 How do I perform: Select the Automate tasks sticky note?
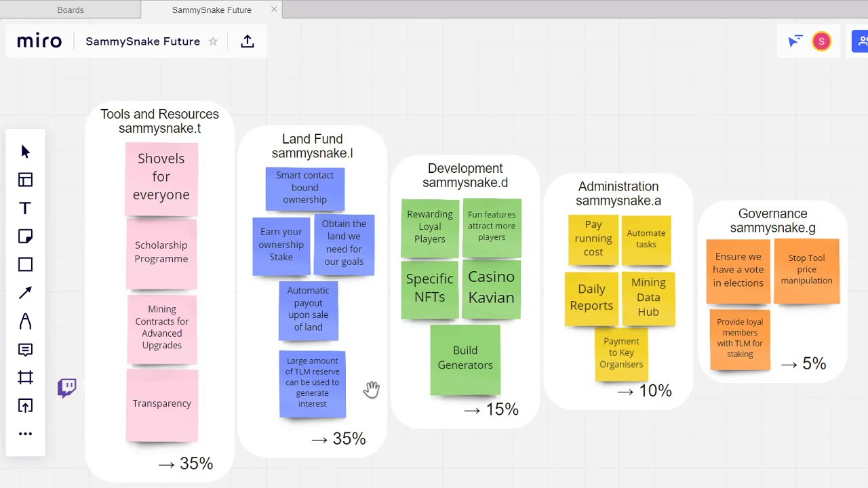646,240
